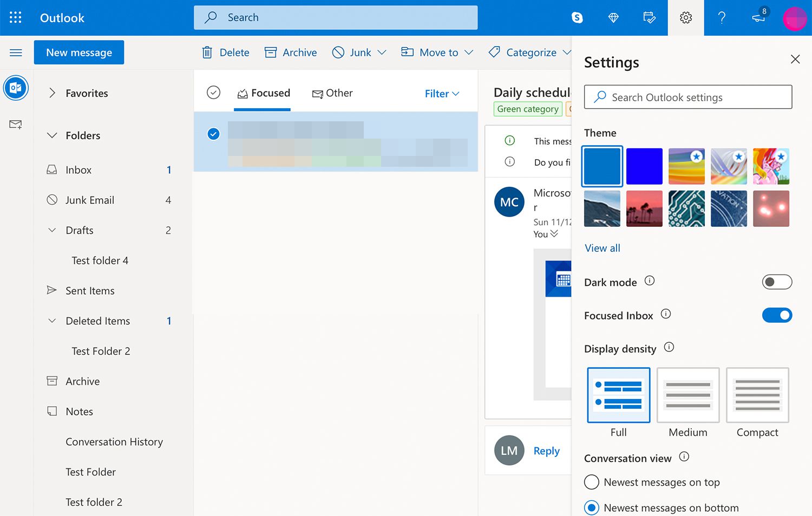Collapse the Folders section
Viewport: 812px width, 516px height.
pyautogui.click(x=52, y=135)
